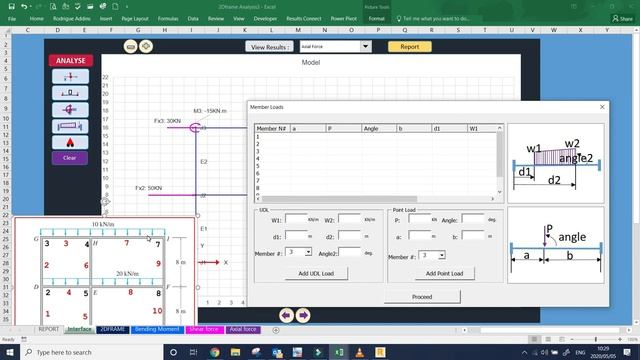Click the Proceed button
The image size is (640, 360).
422,297
